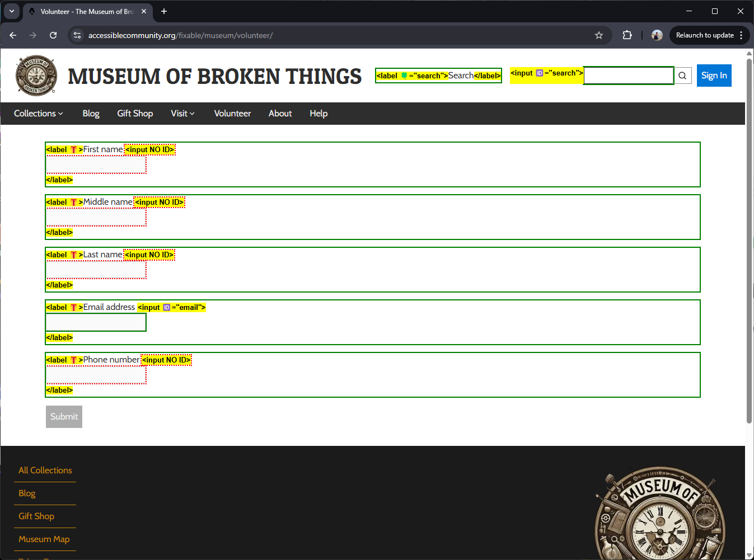
Task: Expand the Visit dropdown menu
Action: 182,114
